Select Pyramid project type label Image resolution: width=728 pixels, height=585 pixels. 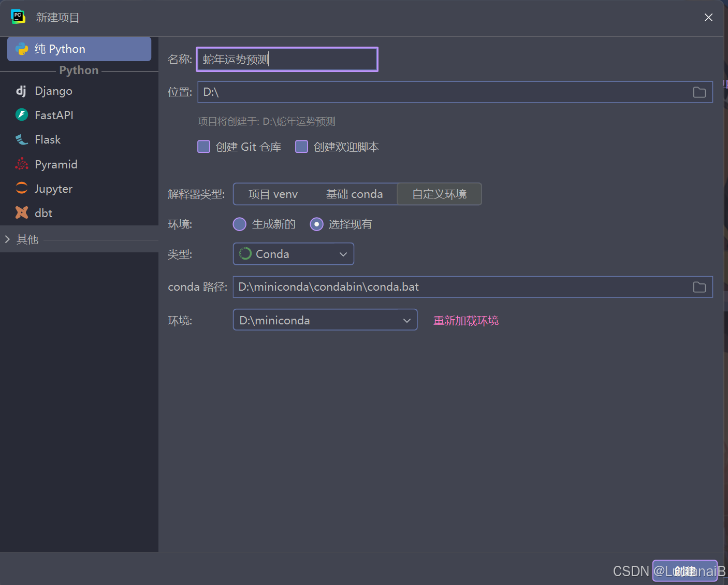pos(56,164)
